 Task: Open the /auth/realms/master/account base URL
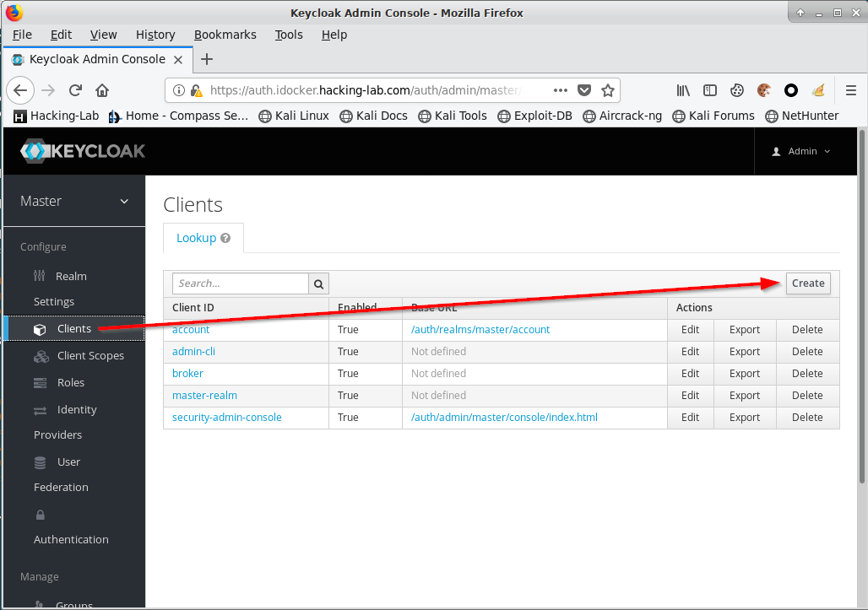480,330
